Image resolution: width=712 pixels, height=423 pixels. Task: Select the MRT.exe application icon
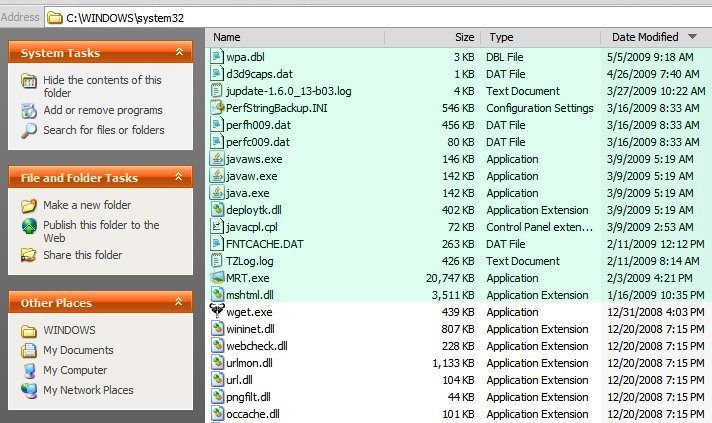coord(218,277)
